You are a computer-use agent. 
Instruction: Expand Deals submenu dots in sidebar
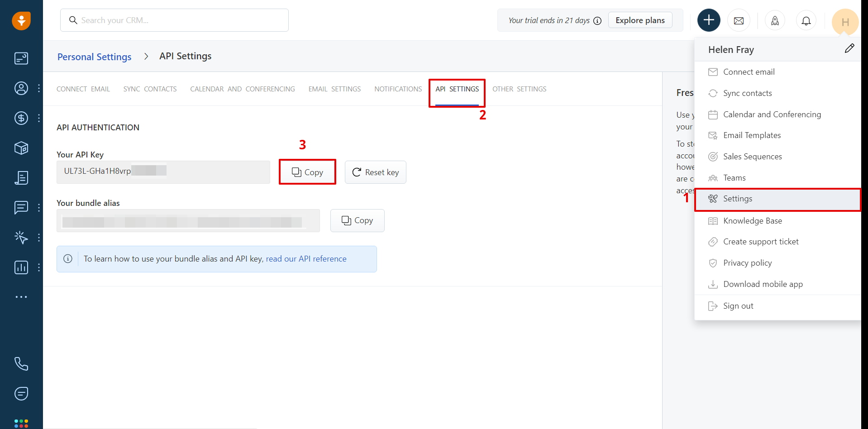point(39,118)
